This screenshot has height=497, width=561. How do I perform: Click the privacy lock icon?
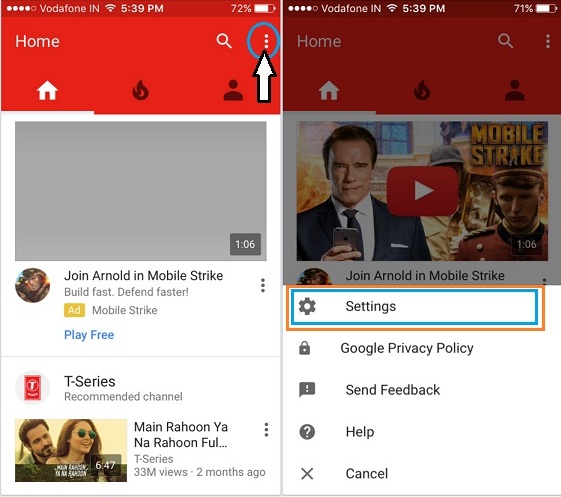304,348
